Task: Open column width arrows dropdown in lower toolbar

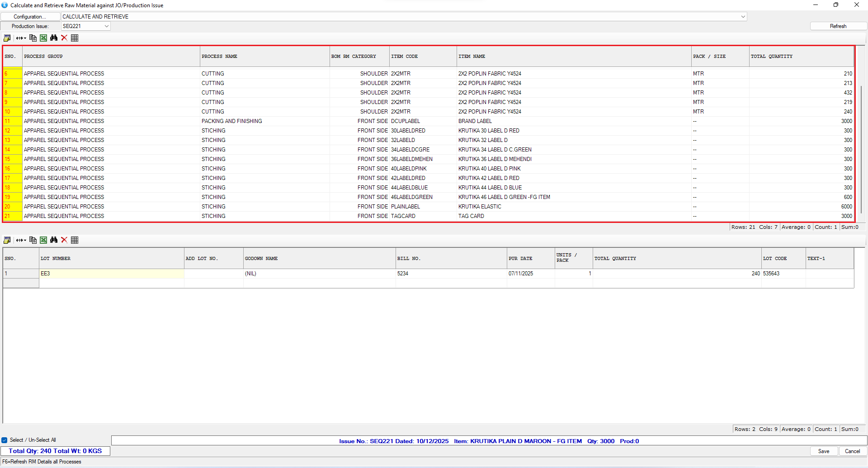Action: click(21, 240)
